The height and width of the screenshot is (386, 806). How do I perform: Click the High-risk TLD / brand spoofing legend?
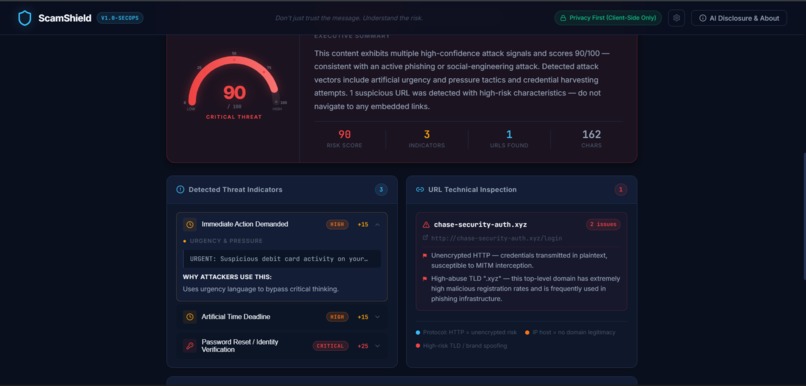[x=461, y=346]
